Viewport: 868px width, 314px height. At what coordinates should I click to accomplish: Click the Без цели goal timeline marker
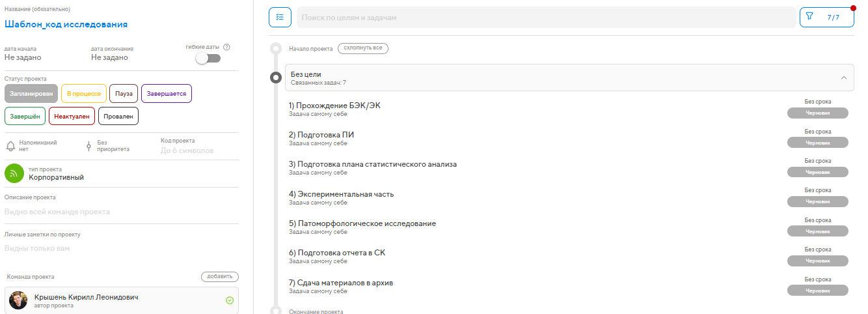(276, 78)
